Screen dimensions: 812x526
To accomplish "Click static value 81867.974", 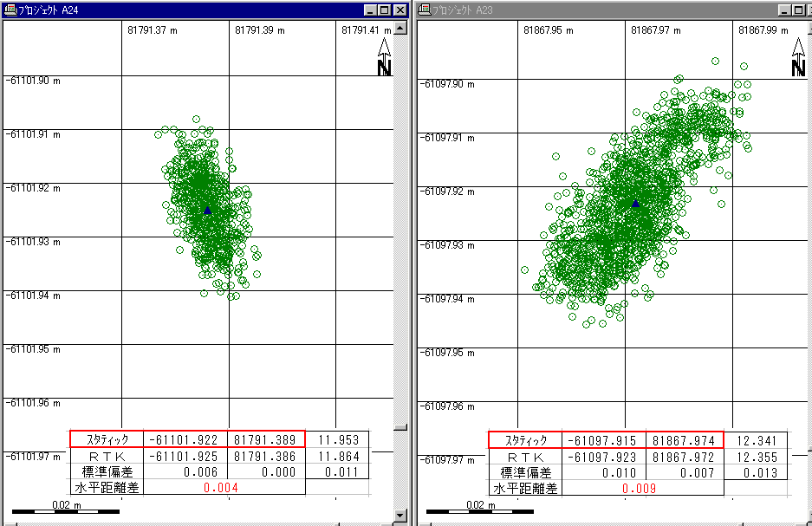I will (x=684, y=441).
